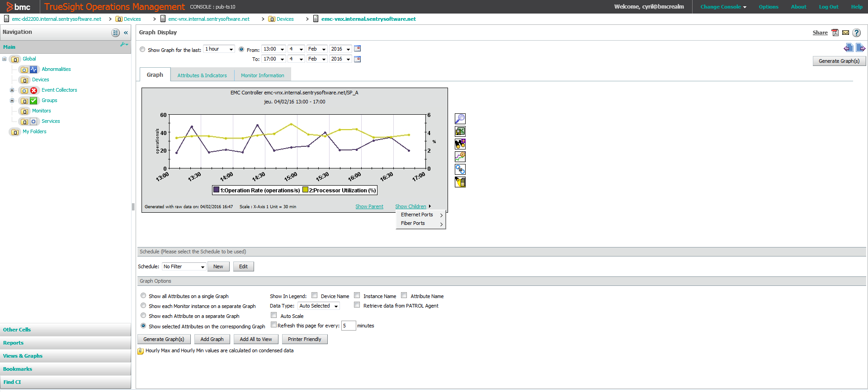Click the zoom magnifier icon beside graph

[460, 119]
